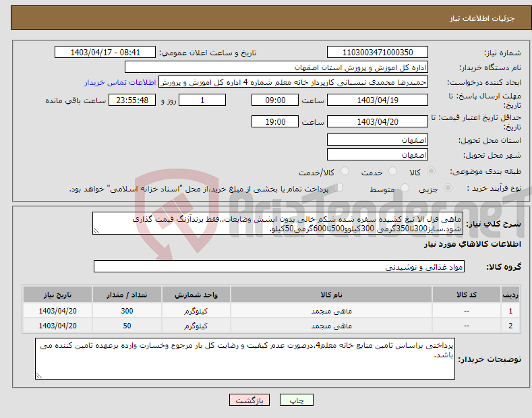Click the goods group field مواد غذائی و نوشیدنی
This screenshot has height=418, width=532.
click(x=279, y=267)
